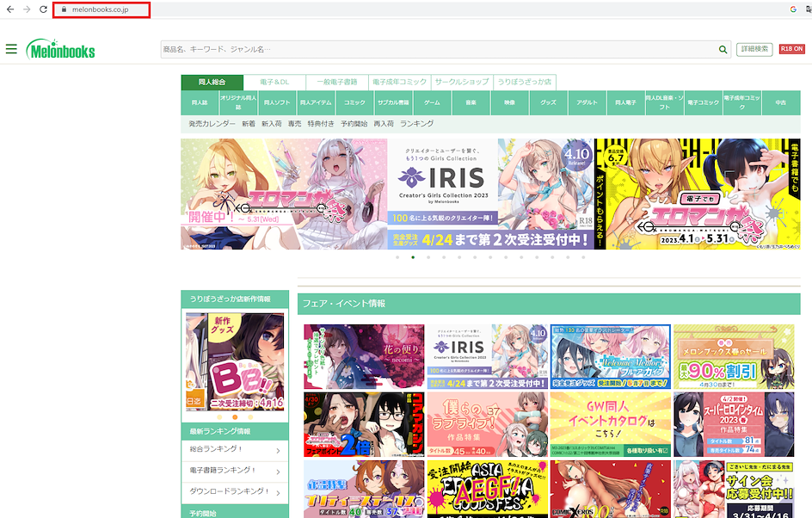Click the ランキング sub-navigation link
812x518 pixels.
(x=417, y=124)
